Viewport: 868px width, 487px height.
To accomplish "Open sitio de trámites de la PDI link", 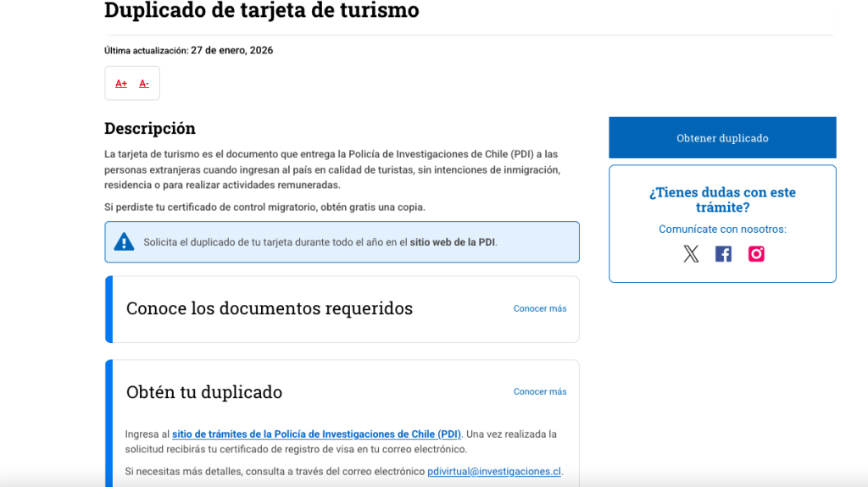I will (316, 434).
